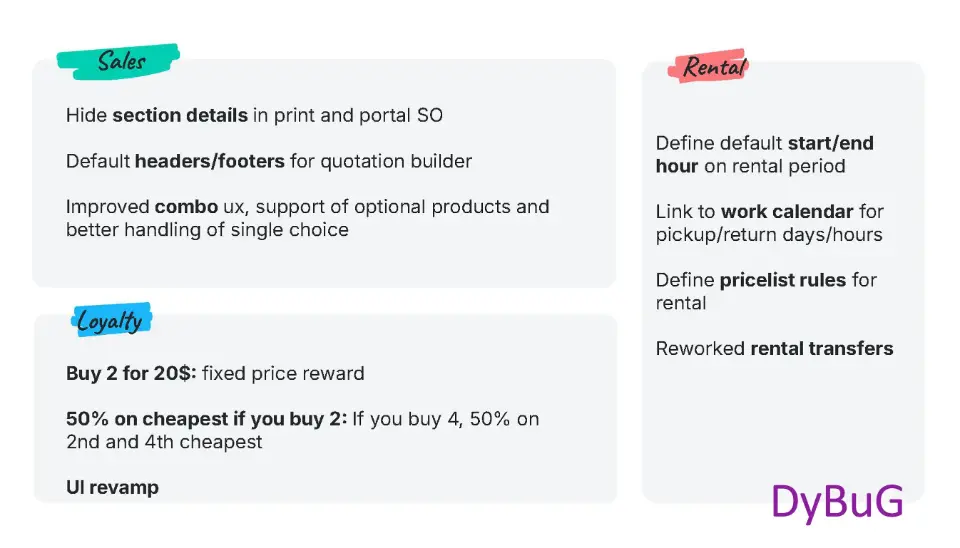Click 'pickup/return days/hours' line
The height and width of the screenshot is (548, 960).
[769, 235]
